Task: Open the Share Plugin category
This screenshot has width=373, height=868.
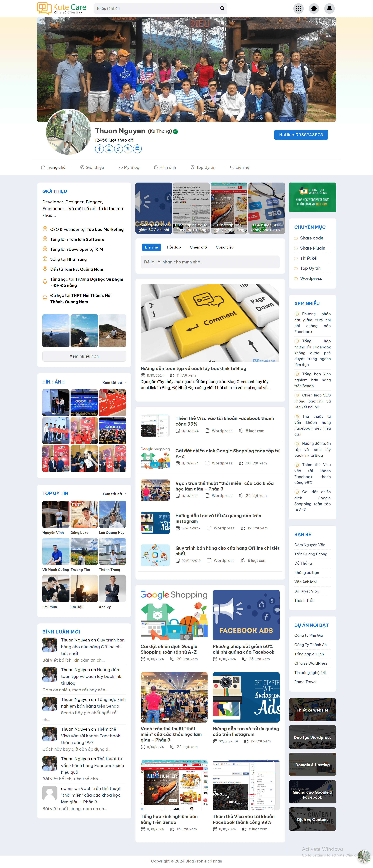Action: [x=313, y=248]
